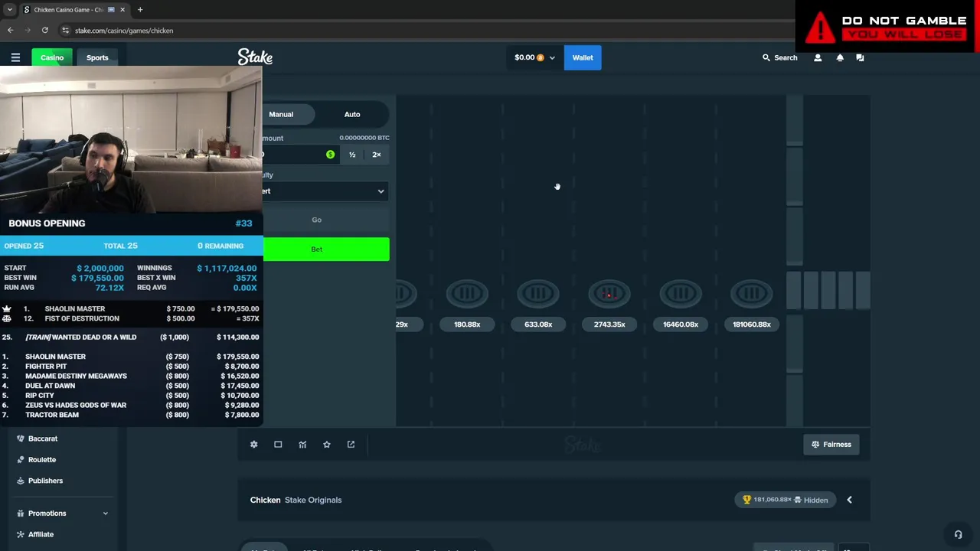Click the green currency icon in amount field
Screen dimensions: 980x551
click(x=330, y=155)
